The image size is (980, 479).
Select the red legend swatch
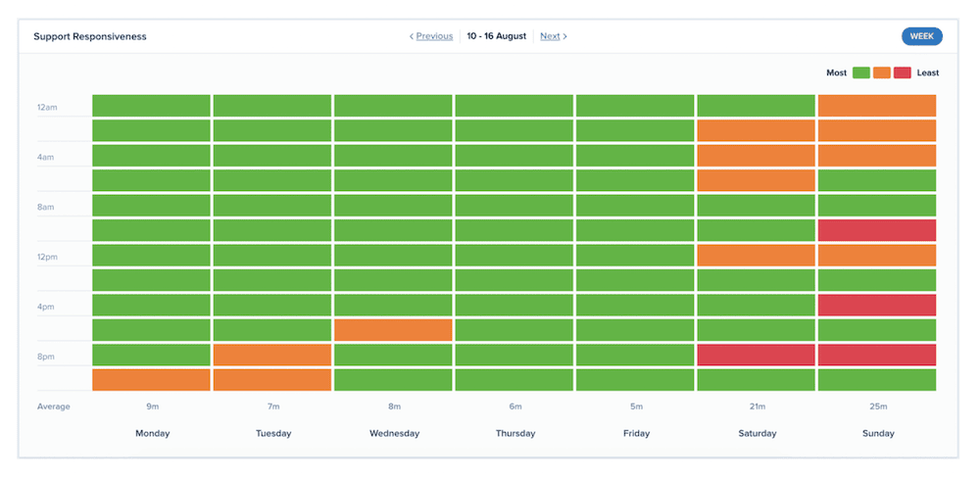[x=903, y=72]
